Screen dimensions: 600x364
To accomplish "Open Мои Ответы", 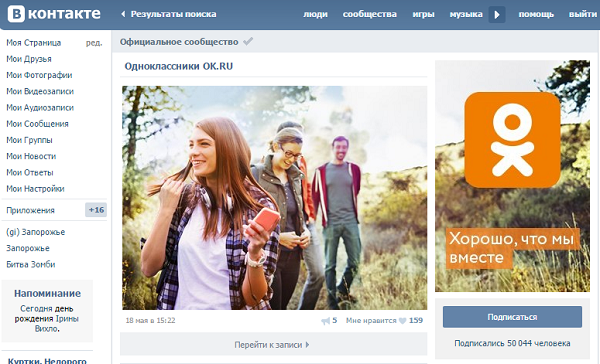I will [29, 173].
